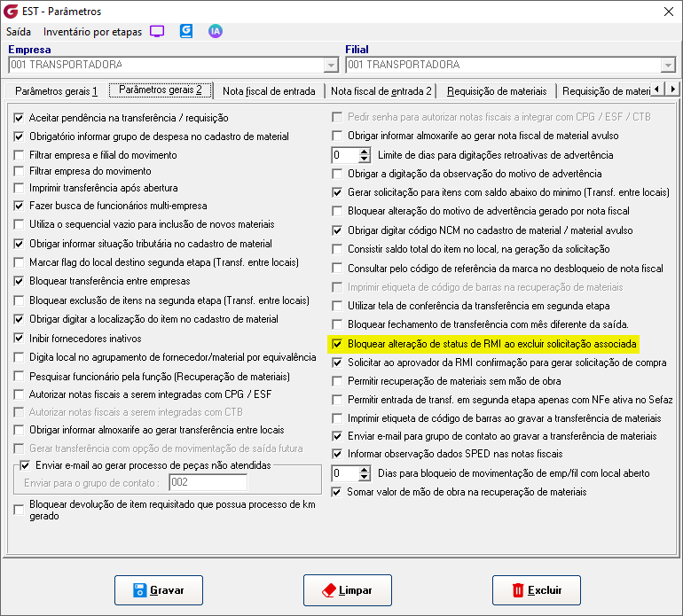This screenshot has width=683, height=616.
Task: Uncheck Somar valor de mão de obra
Action: [x=336, y=493]
